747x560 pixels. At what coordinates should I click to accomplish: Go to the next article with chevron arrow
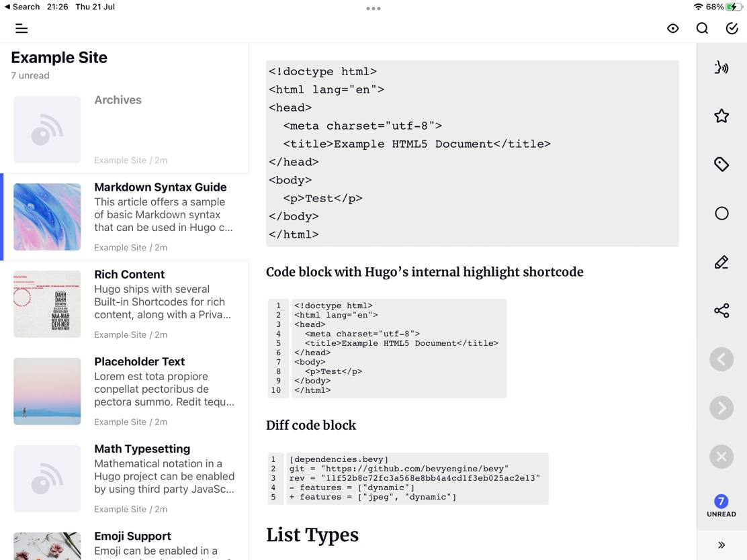click(x=721, y=408)
